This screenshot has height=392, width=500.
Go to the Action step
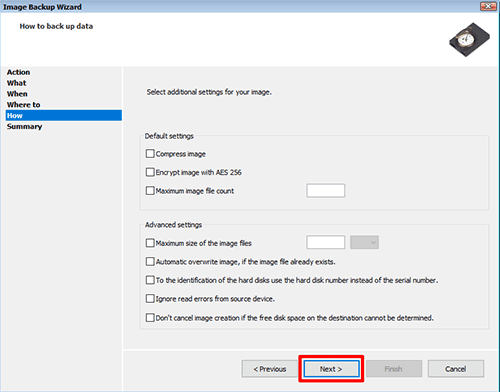click(19, 72)
